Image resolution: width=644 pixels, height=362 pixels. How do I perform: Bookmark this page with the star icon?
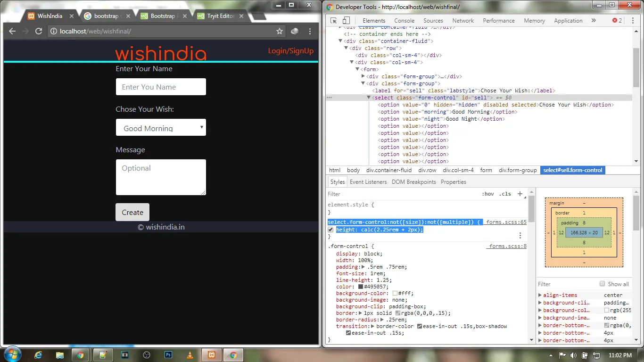280,31
